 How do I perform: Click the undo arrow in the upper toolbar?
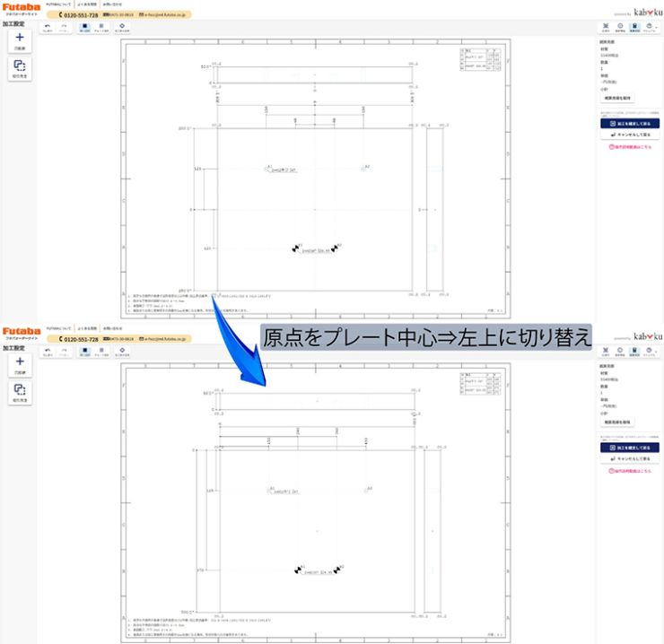pos(48,27)
